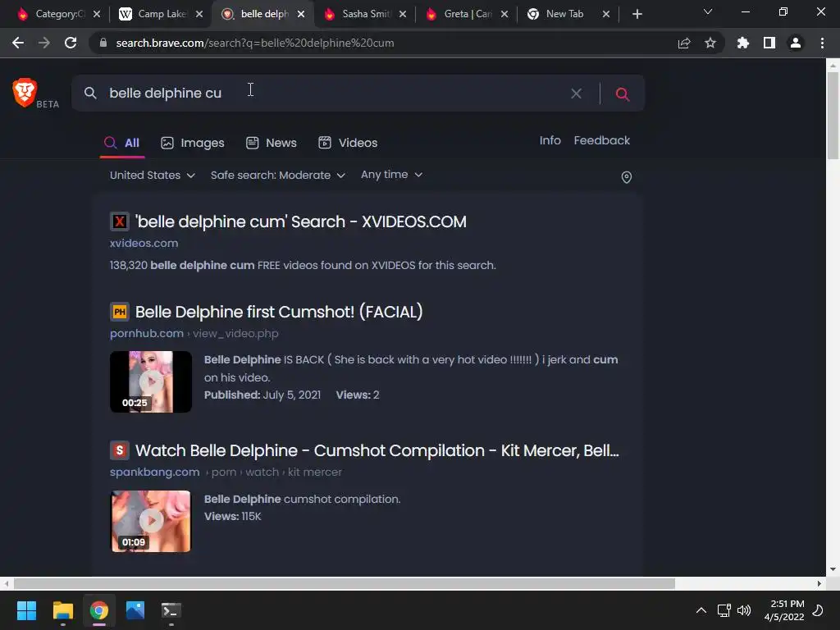Click the Feedback link
840x630 pixels.
(601, 140)
